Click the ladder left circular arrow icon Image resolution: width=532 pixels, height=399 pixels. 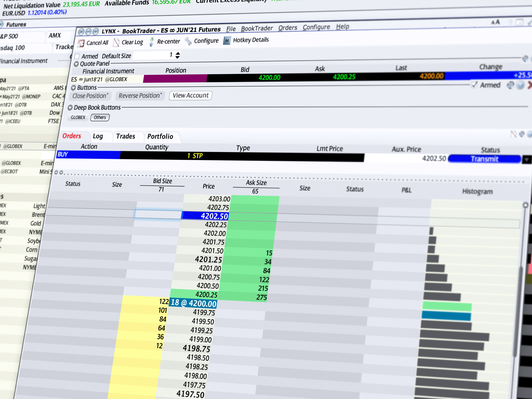(56, 172)
